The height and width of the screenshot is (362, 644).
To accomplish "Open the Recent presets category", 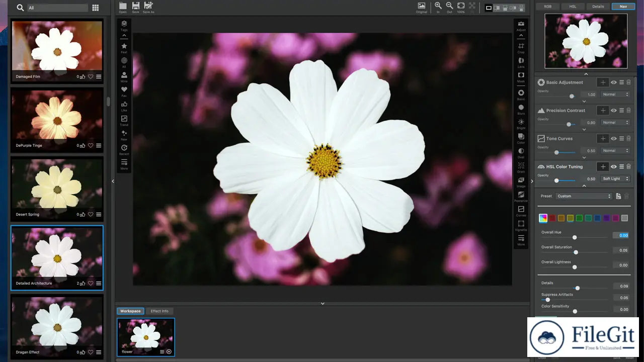I will point(124,150).
